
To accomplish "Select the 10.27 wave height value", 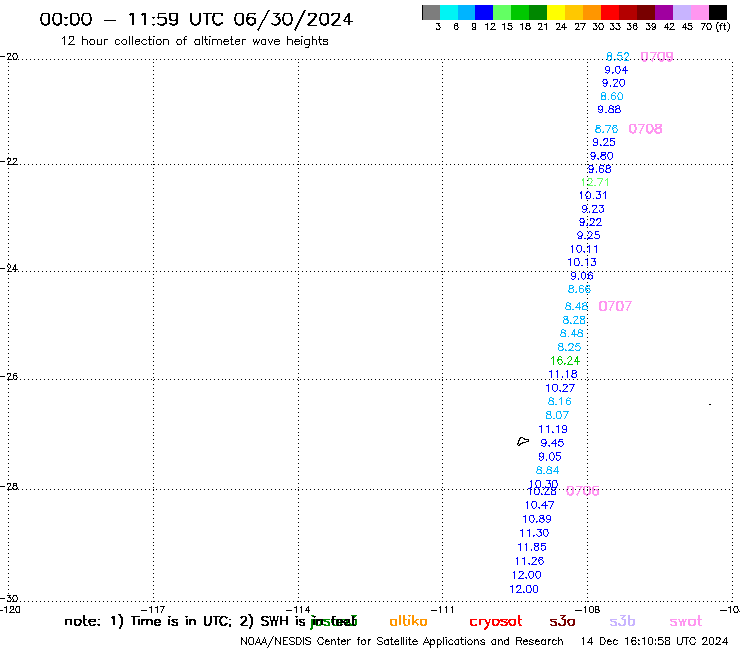I will (560, 388).
